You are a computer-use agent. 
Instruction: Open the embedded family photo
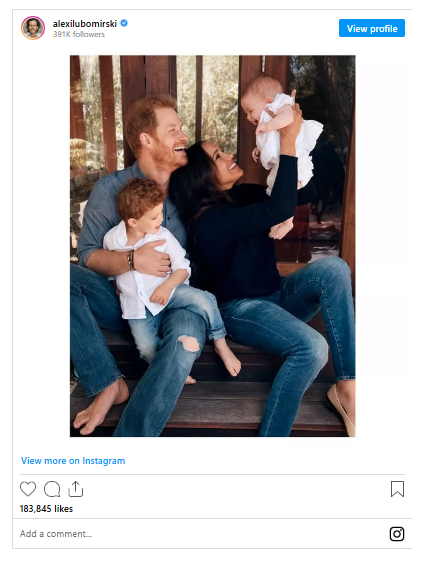(213, 246)
